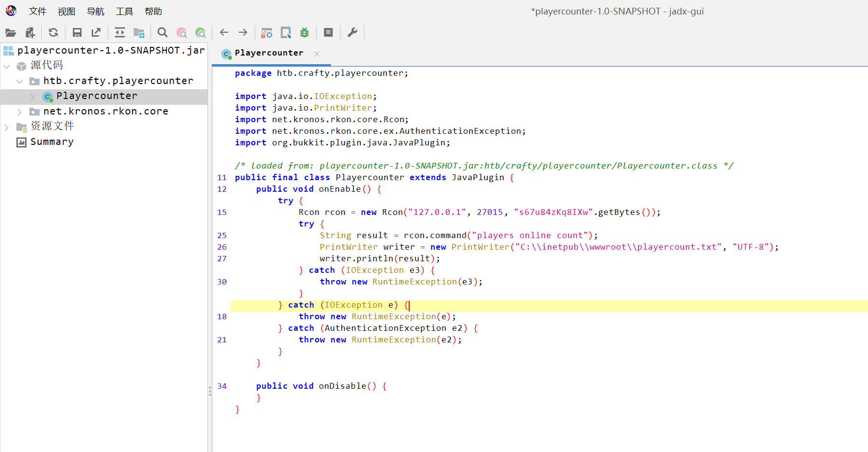The height and width of the screenshot is (452, 868).
Task: Click the "127.0.0.1" string literal
Action: click(x=437, y=212)
